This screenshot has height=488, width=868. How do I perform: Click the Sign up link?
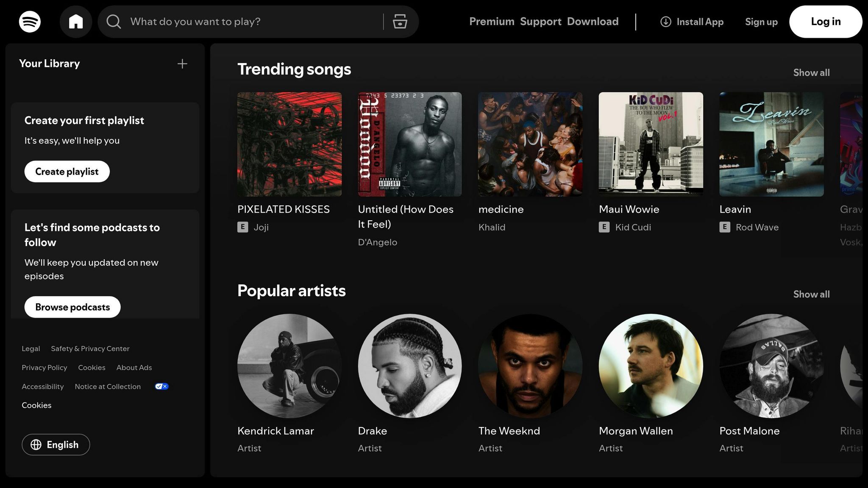coord(761,22)
